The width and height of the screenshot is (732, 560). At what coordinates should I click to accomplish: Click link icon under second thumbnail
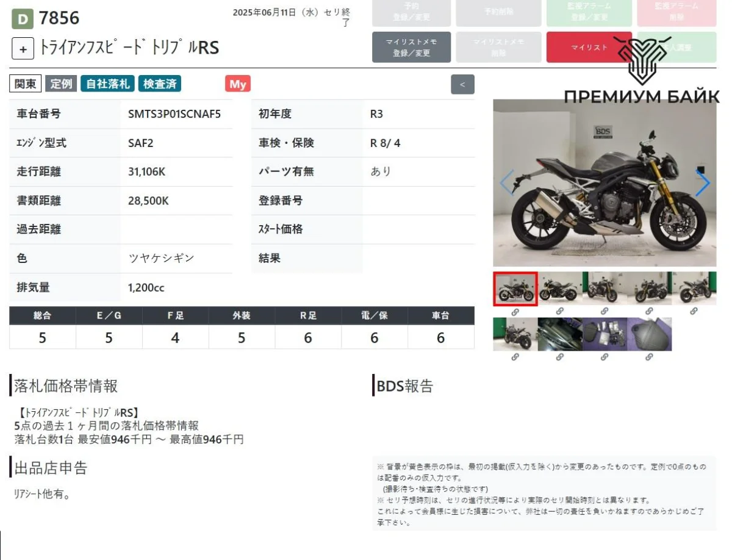(560, 311)
